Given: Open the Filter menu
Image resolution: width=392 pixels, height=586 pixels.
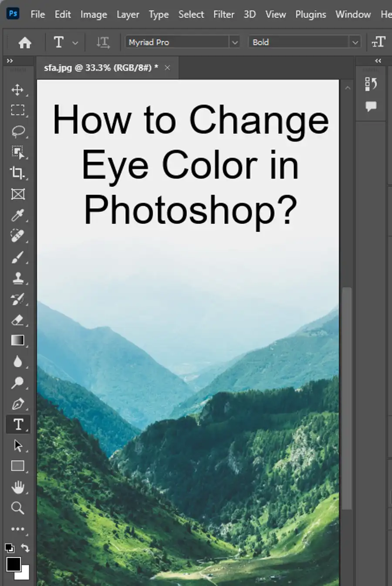Looking at the screenshot, I should pyautogui.click(x=224, y=14).
